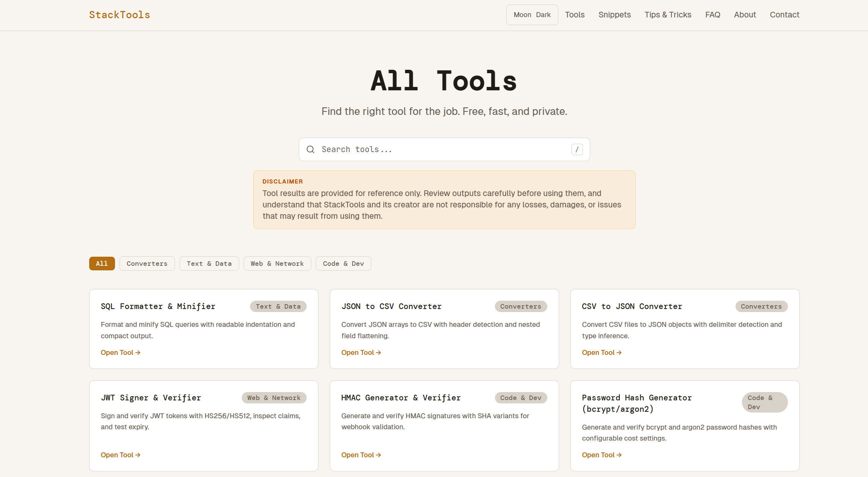Click Converters badge on JSON to CSV card
Screen dimensions: 868x477
click(x=521, y=306)
